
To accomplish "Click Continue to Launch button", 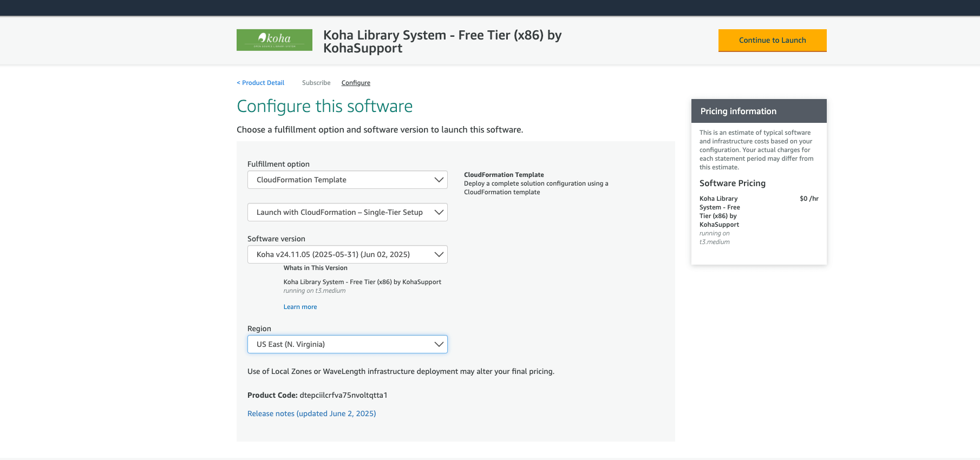I will pos(772,41).
